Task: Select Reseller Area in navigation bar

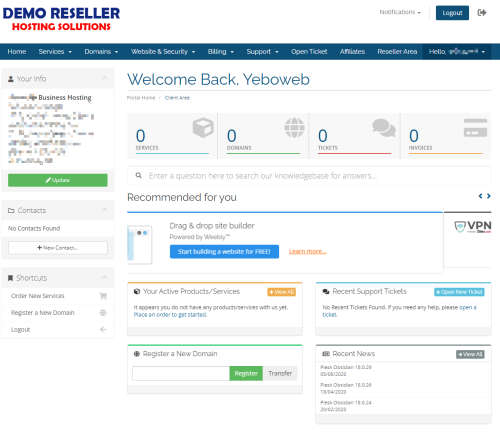Action: pos(397,52)
